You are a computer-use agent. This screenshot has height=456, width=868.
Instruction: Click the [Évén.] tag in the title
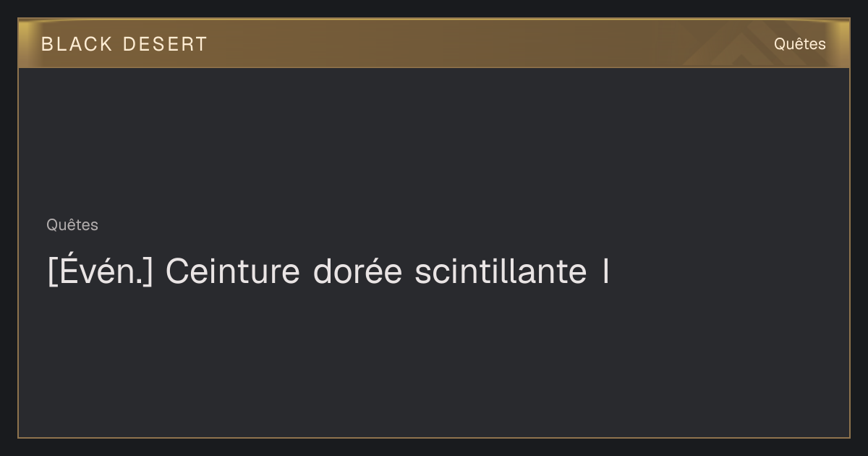coord(100,272)
